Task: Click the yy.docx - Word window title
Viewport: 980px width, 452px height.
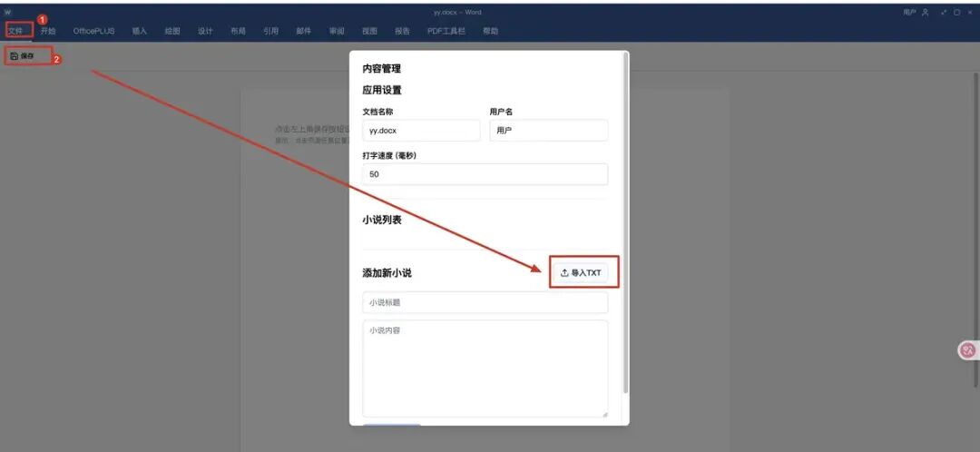Action: click(456, 12)
